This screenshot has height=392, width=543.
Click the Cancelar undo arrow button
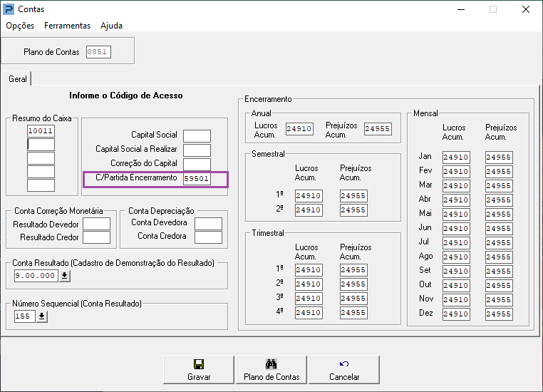[344, 369]
